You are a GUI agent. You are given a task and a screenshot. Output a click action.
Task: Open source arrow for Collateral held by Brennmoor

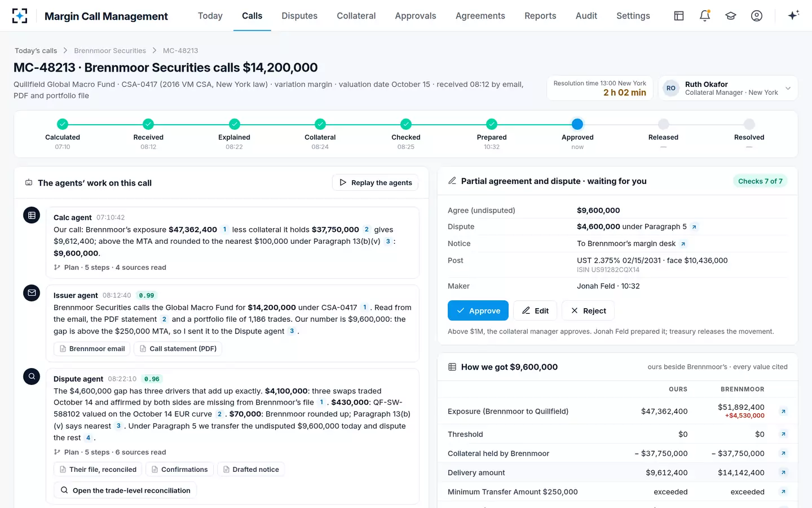coord(783,453)
